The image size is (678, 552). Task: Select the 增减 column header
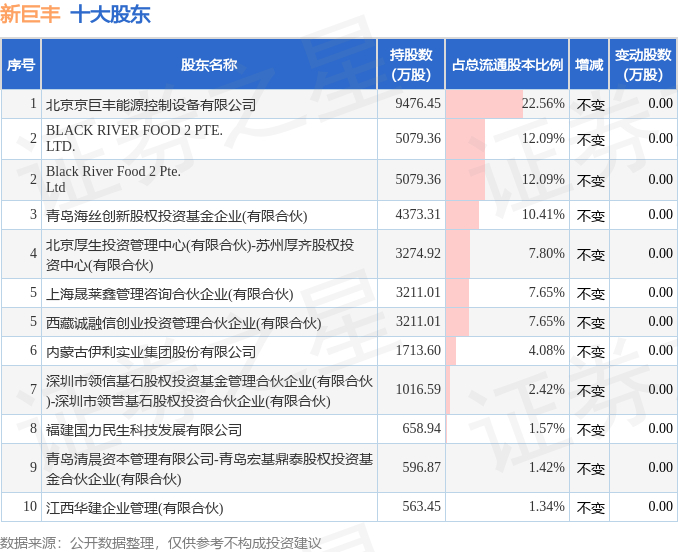point(589,65)
